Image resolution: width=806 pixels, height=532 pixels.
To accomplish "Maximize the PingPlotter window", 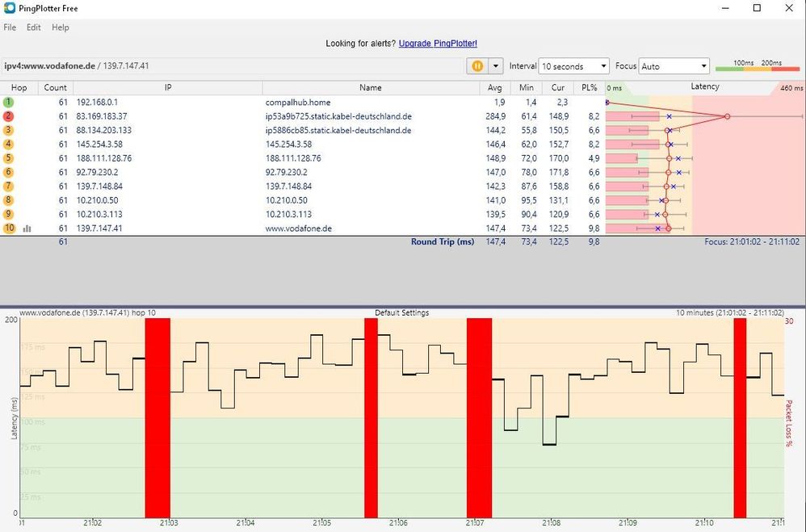I will pyautogui.click(x=757, y=8).
